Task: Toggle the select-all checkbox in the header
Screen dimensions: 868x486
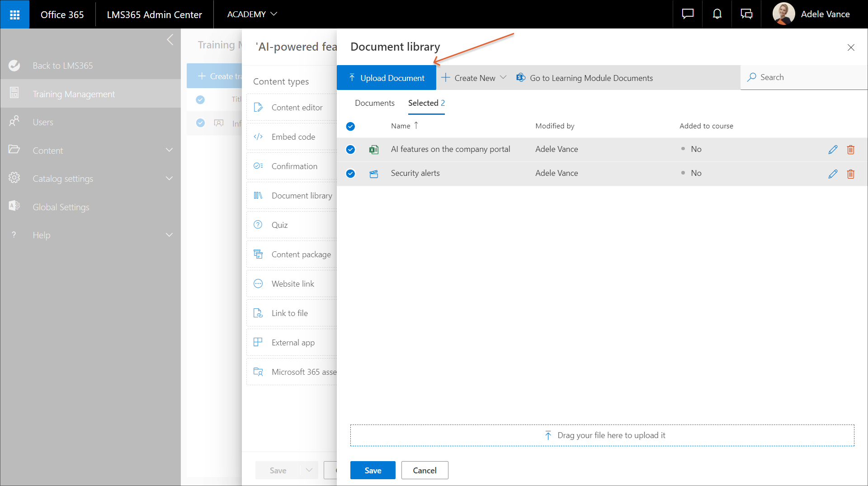Action: click(350, 127)
